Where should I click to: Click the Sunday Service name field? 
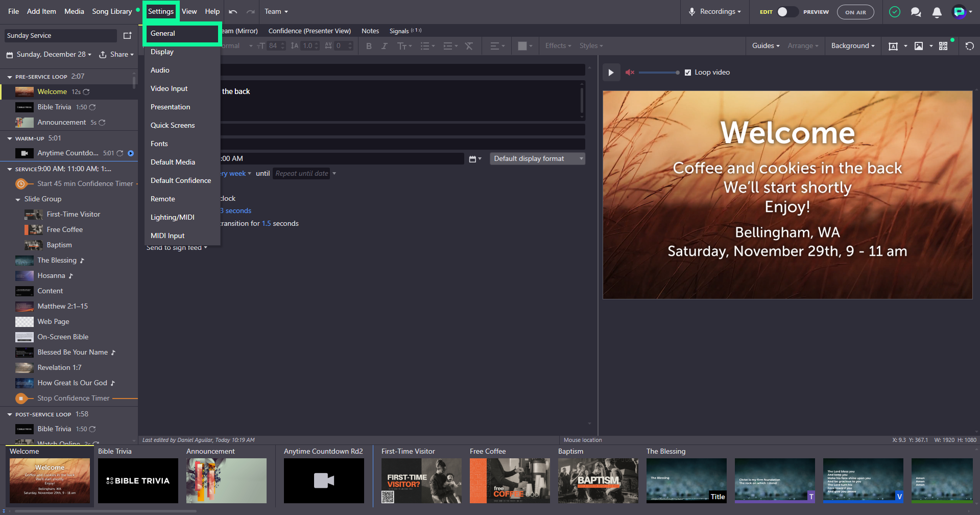(60, 36)
